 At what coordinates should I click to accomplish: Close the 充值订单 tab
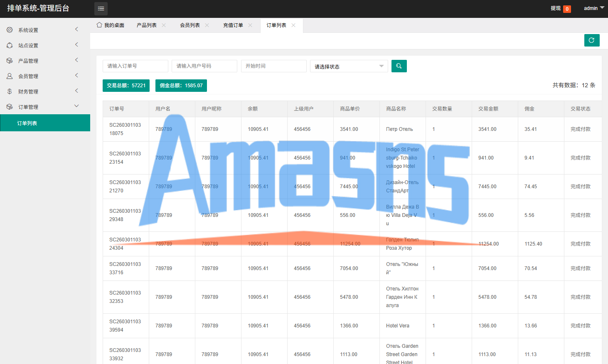[x=250, y=25]
